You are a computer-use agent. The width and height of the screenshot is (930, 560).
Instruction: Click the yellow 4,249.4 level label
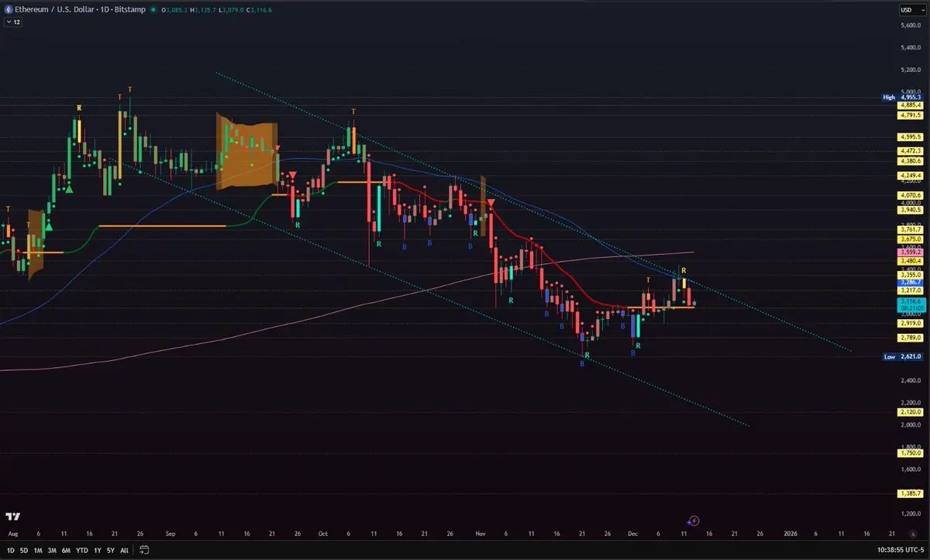click(910, 176)
